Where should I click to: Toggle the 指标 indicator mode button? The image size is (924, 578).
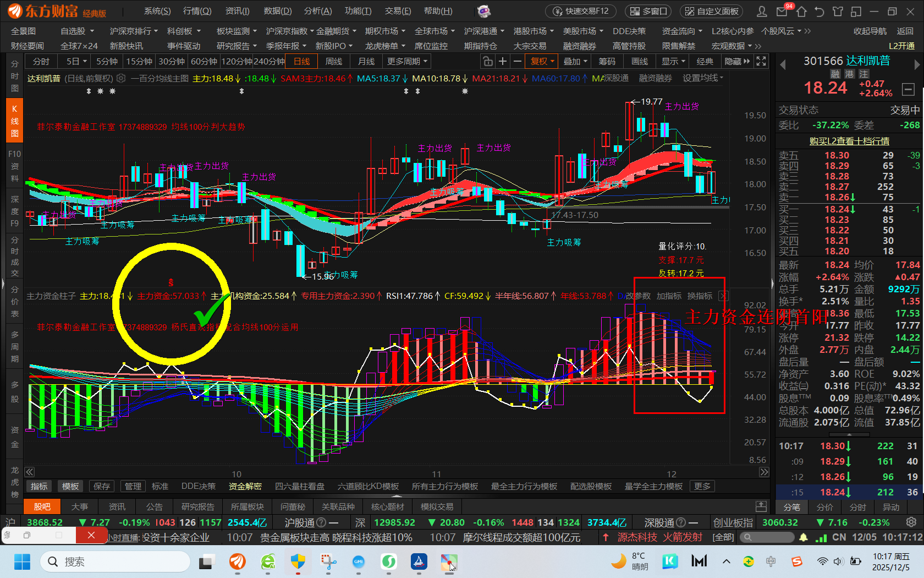(x=39, y=486)
